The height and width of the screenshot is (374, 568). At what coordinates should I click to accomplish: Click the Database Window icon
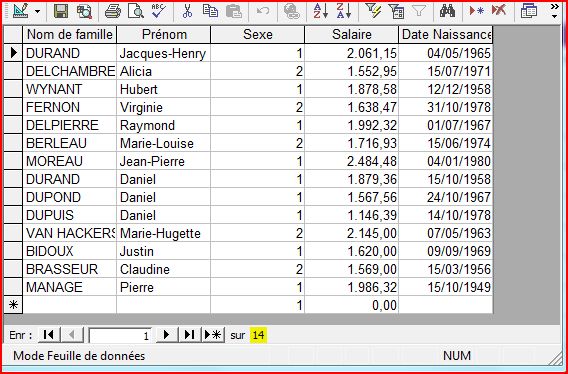click(529, 12)
